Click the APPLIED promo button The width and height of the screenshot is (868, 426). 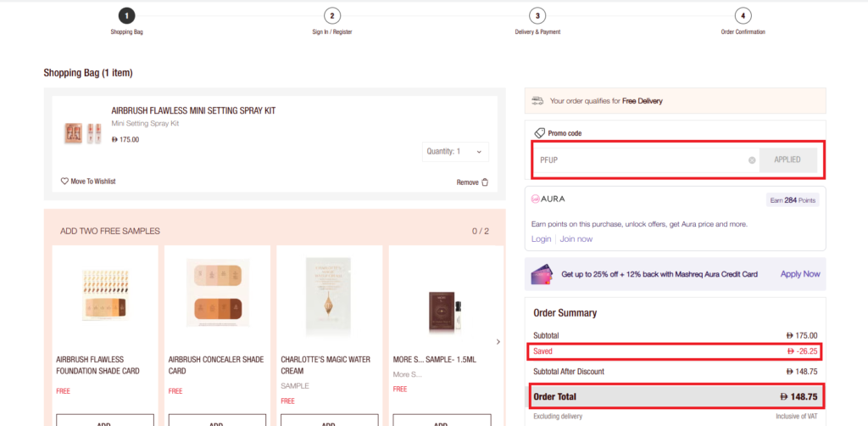pos(787,160)
